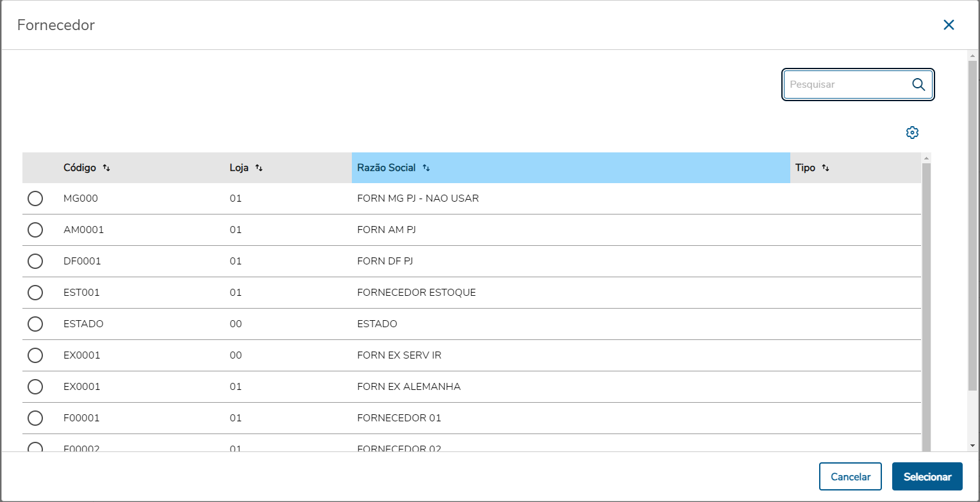Image resolution: width=980 pixels, height=502 pixels.
Task: Sort by Razão Social column arrows
Action: (x=426, y=168)
